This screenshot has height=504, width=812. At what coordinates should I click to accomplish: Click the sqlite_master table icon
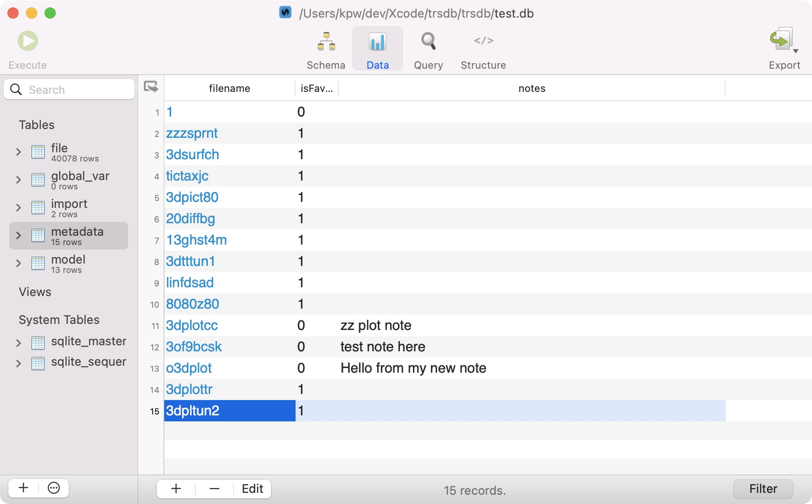pyautogui.click(x=38, y=342)
